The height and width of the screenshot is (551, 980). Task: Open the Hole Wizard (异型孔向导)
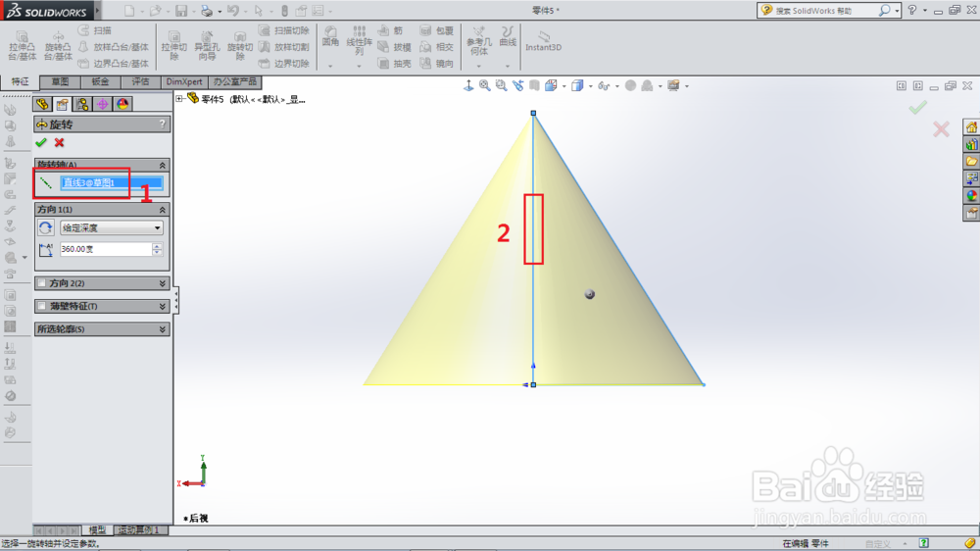[207, 46]
